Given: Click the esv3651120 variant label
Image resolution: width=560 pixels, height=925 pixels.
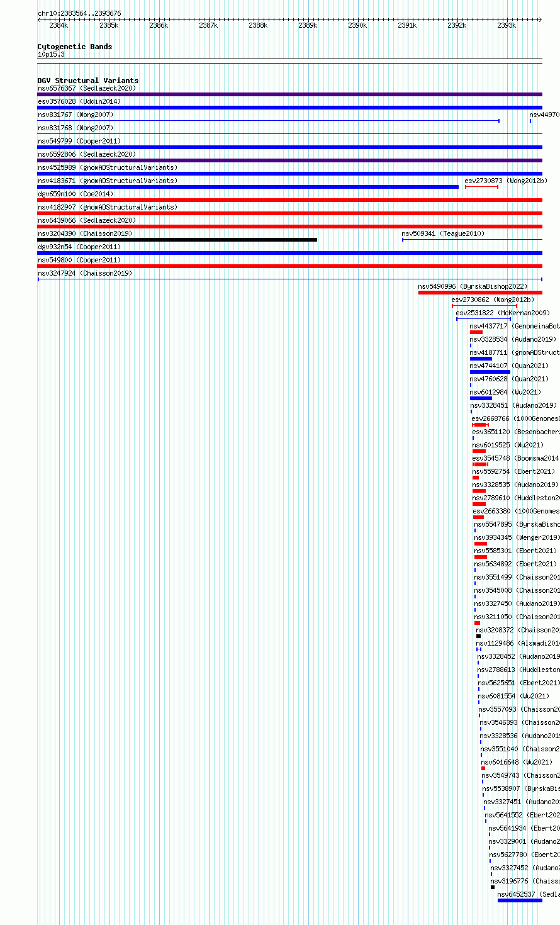Looking at the screenshot, I should (x=516, y=432).
